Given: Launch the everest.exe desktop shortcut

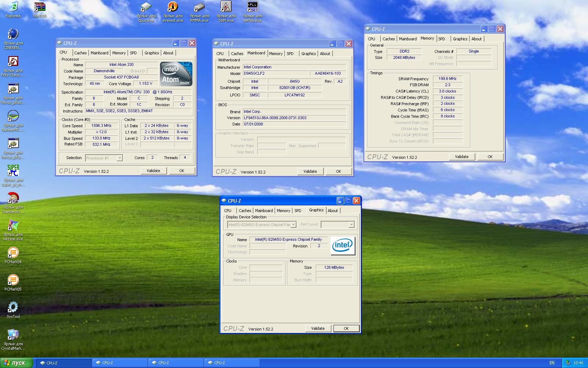Looking at the screenshot, I should click(x=173, y=12).
